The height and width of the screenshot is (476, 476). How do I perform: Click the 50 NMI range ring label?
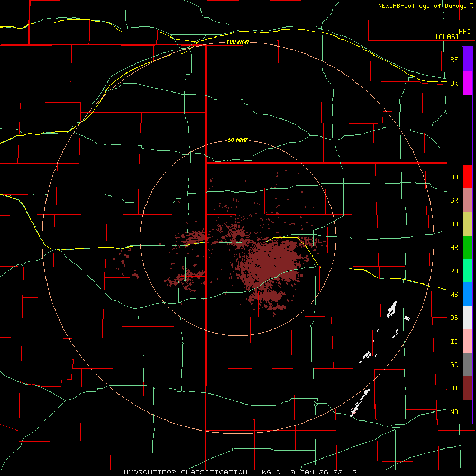pyautogui.click(x=237, y=140)
